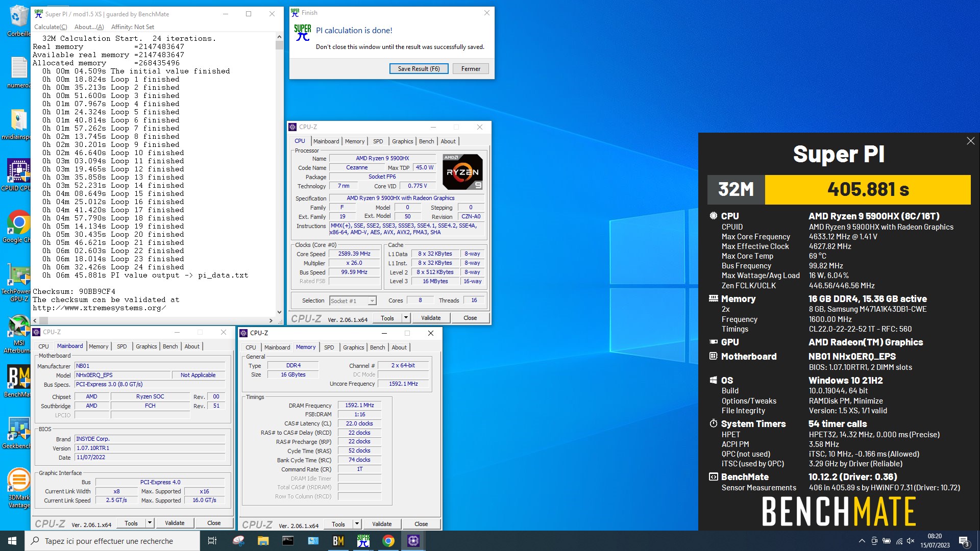The width and height of the screenshot is (980, 551).
Task: Open File Explorer from the taskbar
Action: [263, 541]
